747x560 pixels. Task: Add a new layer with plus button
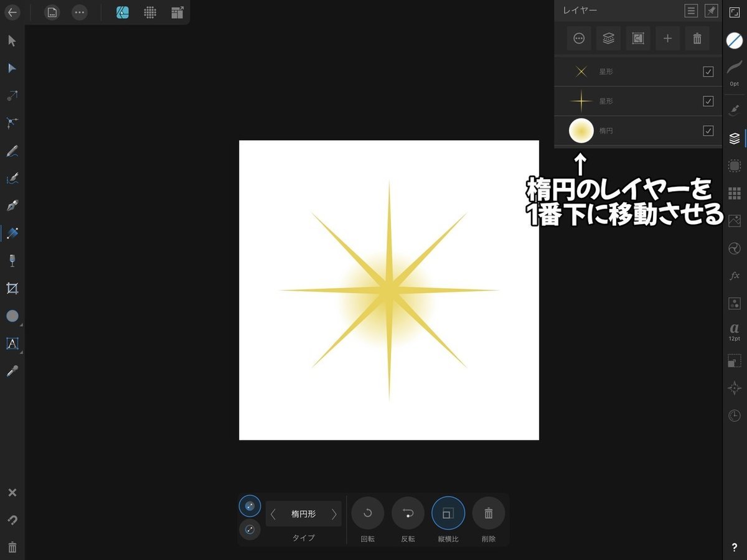click(x=667, y=39)
